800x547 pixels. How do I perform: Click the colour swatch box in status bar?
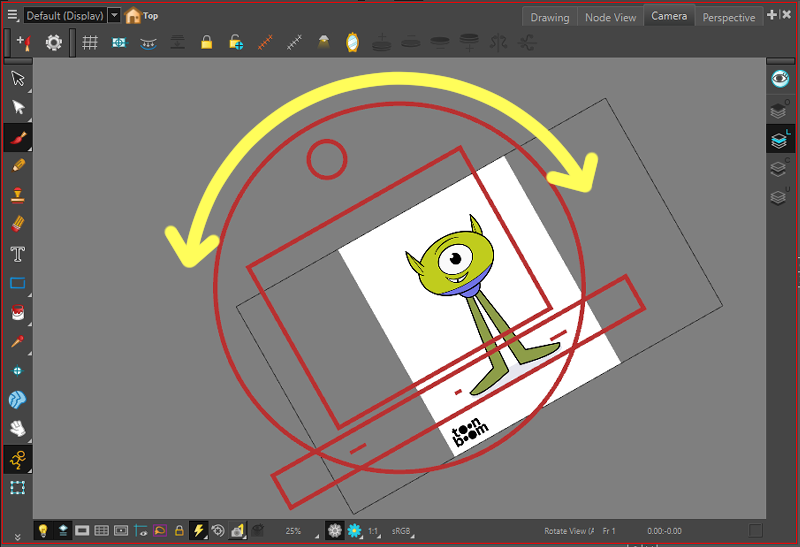[756, 531]
